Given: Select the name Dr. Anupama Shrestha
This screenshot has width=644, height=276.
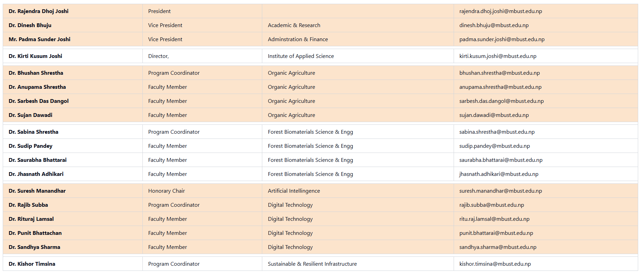Looking at the screenshot, I should (x=37, y=87).
